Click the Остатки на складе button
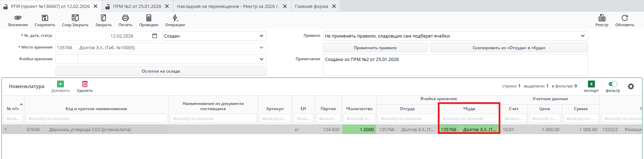Screen dimensions: 644x159 (x=161, y=71)
